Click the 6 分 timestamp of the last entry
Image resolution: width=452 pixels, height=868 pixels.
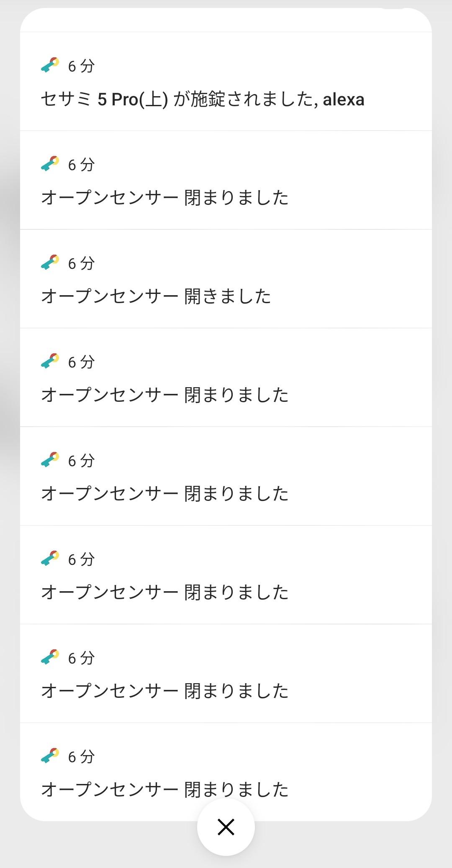pos(82,757)
